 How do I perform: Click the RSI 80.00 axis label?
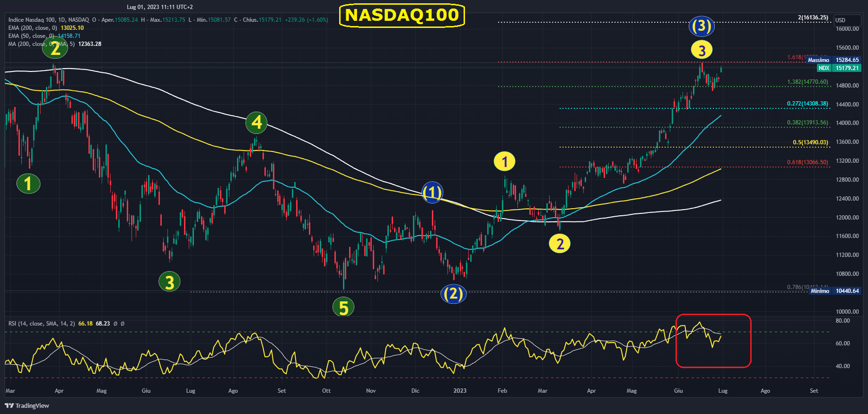tap(843, 321)
